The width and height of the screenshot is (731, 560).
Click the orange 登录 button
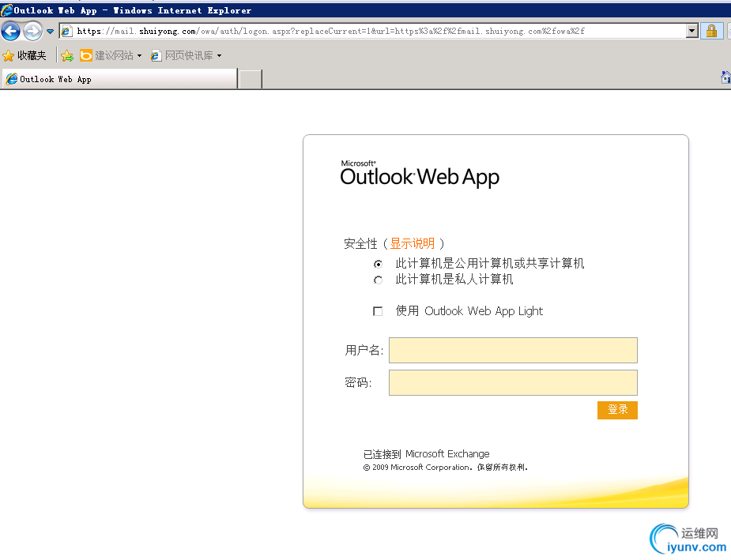(x=617, y=410)
